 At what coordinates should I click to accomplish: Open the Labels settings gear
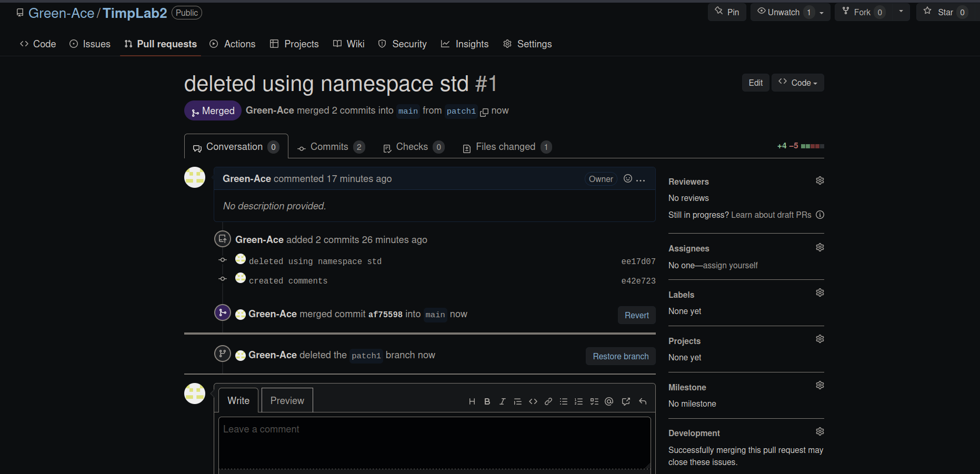pos(819,293)
